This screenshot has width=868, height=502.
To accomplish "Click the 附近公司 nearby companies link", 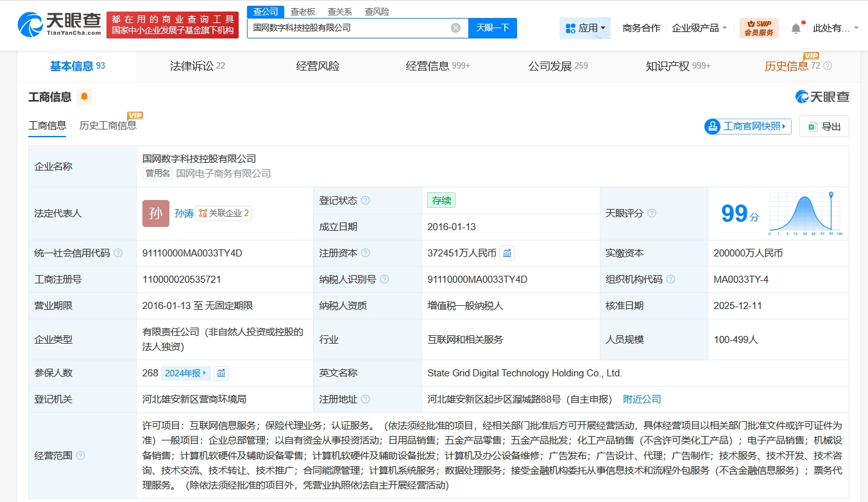I will [642, 399].
